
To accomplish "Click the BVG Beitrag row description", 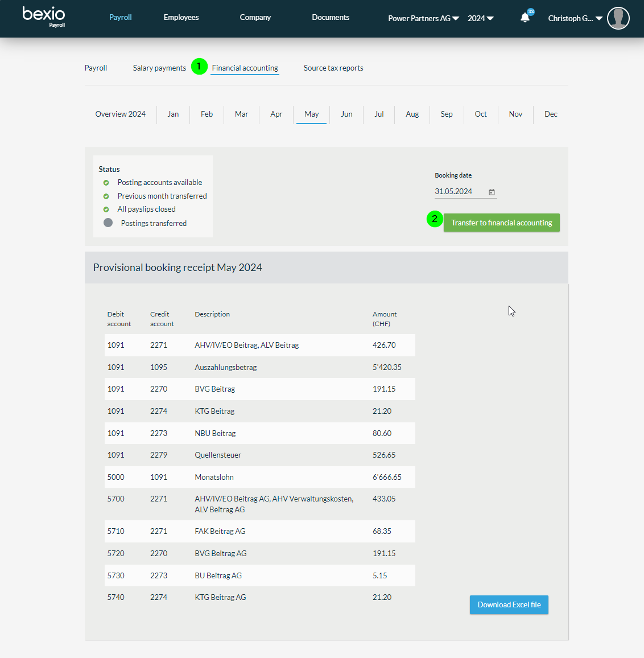I will click(215, 389).
